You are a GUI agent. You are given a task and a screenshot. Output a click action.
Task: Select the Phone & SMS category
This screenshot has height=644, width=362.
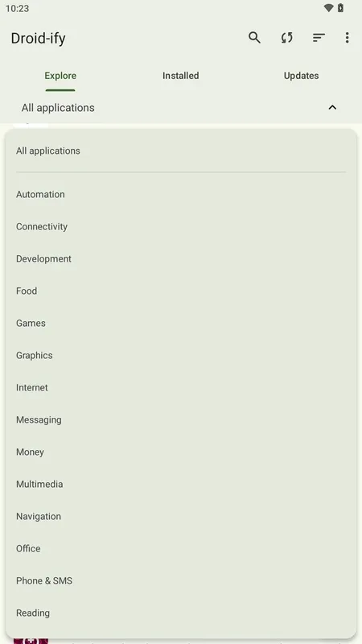coord(181,580)
